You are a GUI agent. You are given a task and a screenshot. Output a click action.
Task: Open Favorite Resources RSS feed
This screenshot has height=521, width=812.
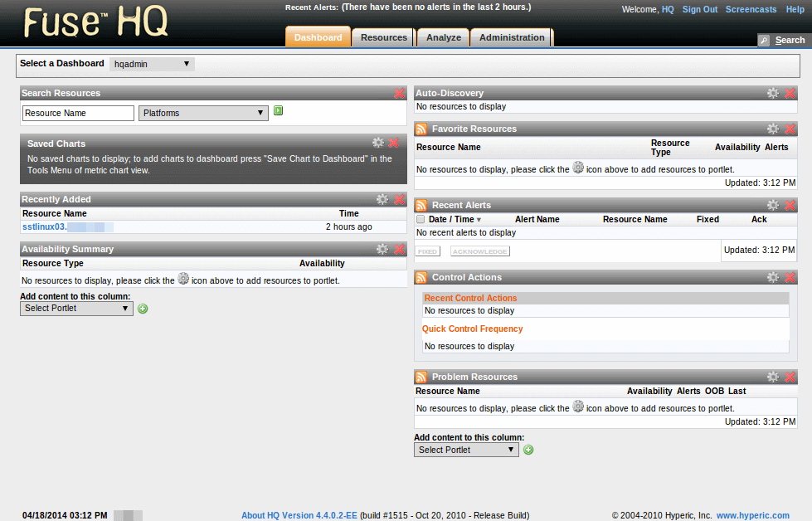tap(421, 129)
